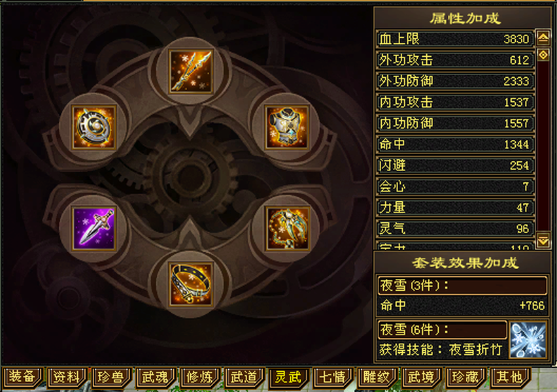Click the round shield equipment slot
This screenshot has width=557, height=392.
tap(94, 127)
